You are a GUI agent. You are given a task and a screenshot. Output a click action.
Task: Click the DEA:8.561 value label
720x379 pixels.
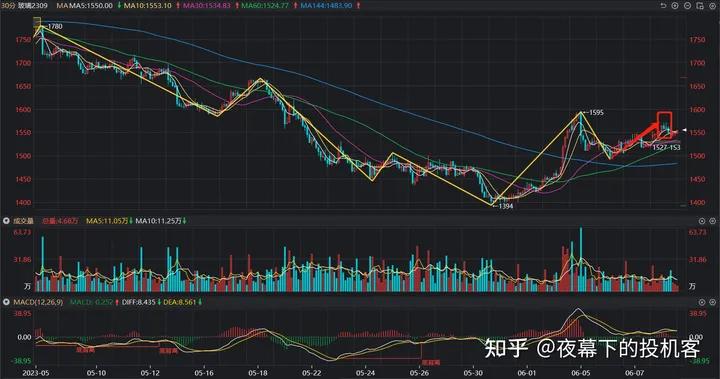[x=180, y=302]
